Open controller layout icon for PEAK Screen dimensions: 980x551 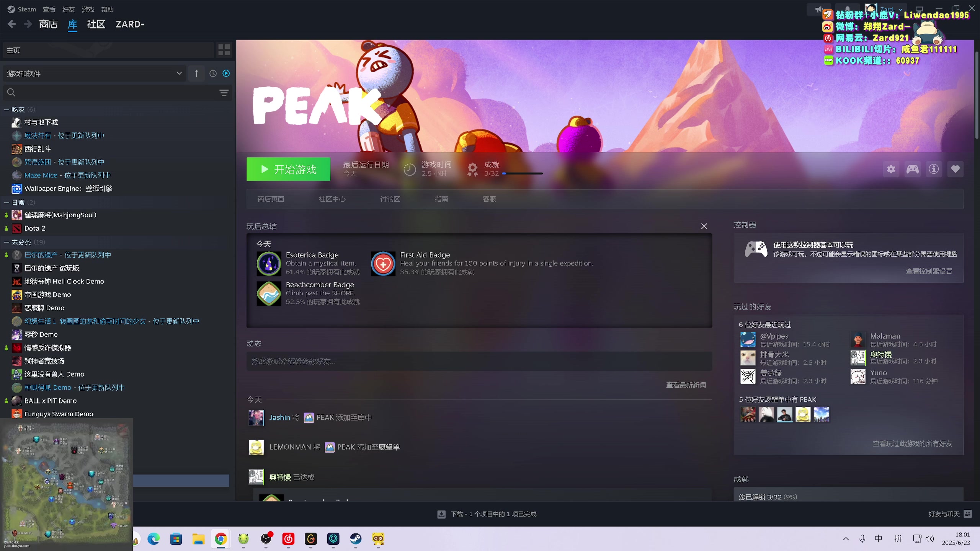coord(913,169)
